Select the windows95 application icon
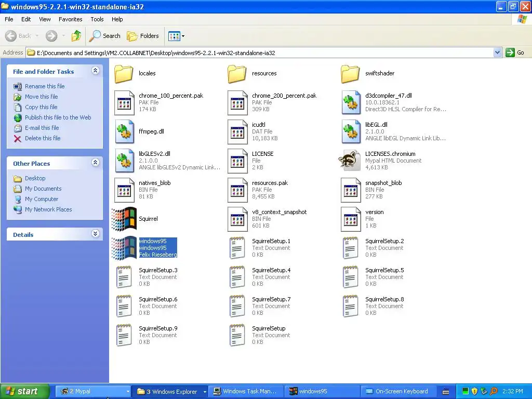The image size is (532, 399). click(x=124, y=248)
